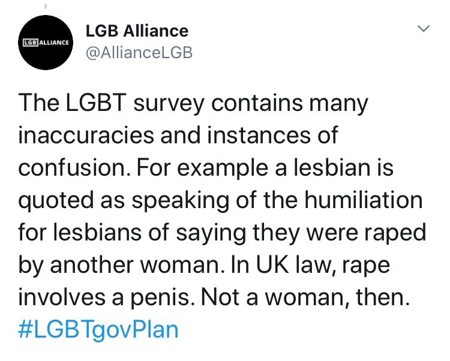Click the LGB Alliance logo text inside avatar
Viewport: 450px width, 361px height.
(x=46, y=43)
